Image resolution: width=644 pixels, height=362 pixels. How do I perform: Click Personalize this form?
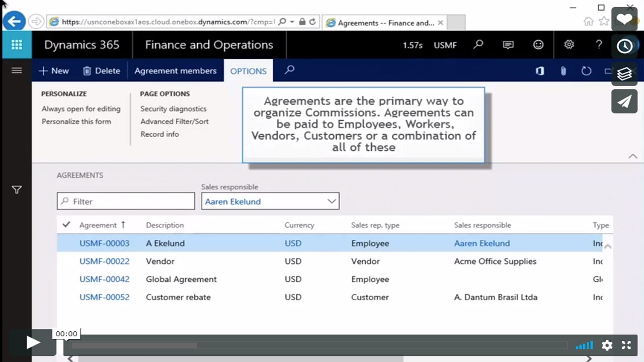pos(76,121)
